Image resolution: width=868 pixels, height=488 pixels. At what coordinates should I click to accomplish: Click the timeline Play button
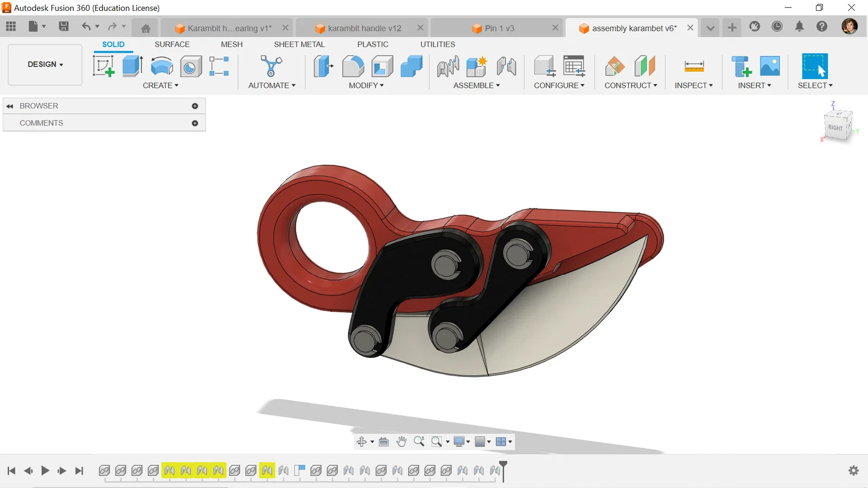(x=46, y=471)
